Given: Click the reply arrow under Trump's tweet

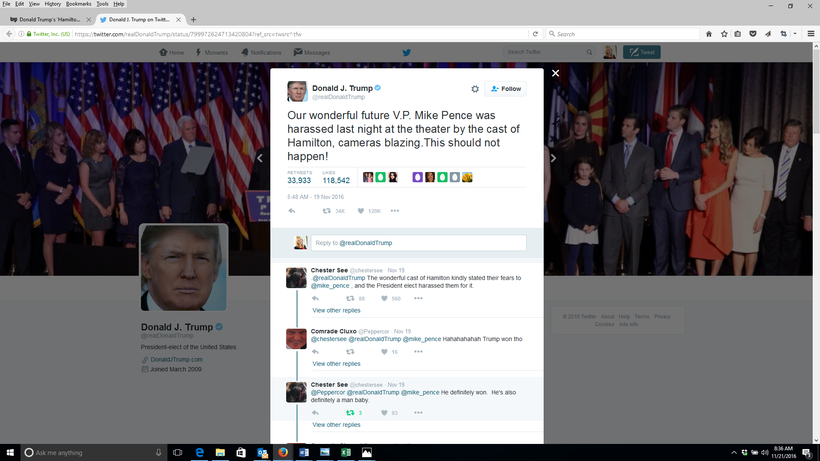Looking at the screenshot, I should point(292,211).
